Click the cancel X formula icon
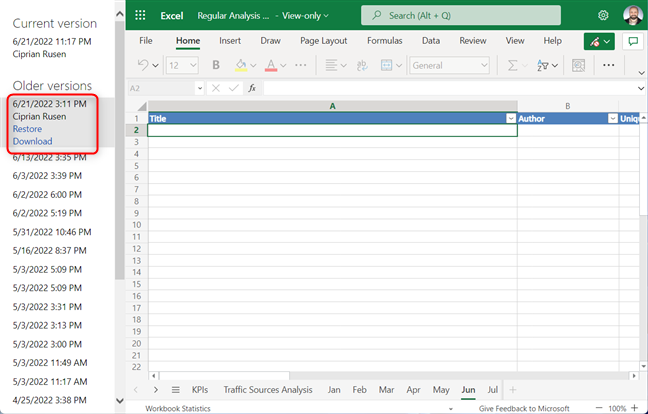 tap(215, 88)
